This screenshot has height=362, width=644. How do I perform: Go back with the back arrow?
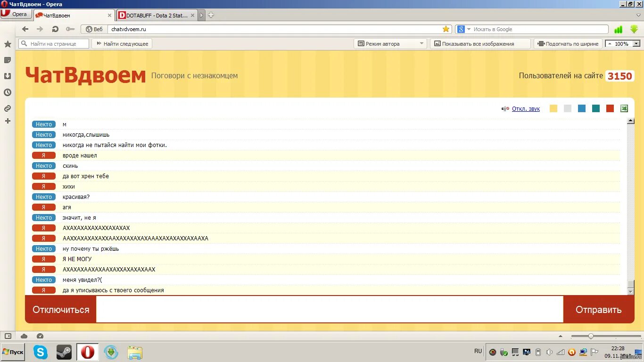point(25,29)
